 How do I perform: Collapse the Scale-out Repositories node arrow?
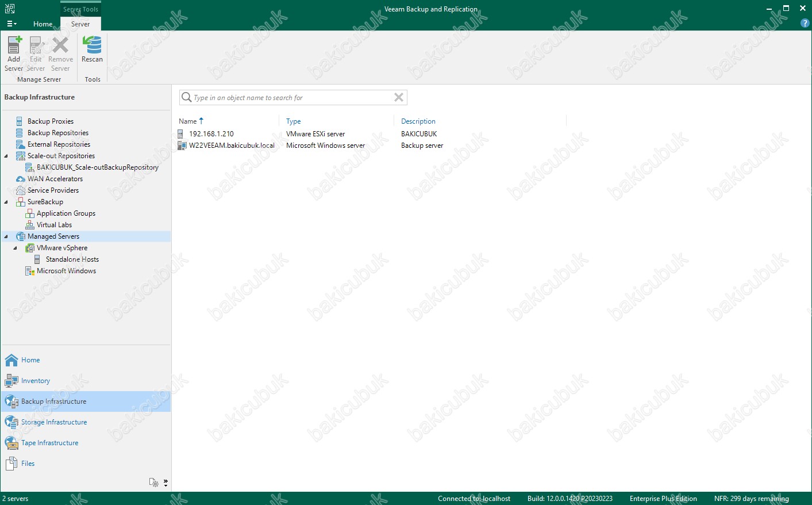tap(6, 156)
